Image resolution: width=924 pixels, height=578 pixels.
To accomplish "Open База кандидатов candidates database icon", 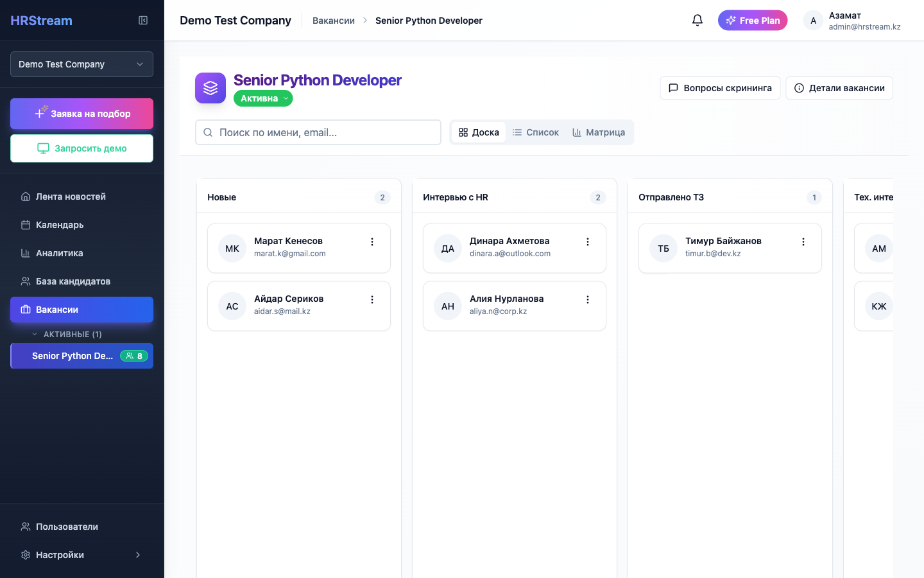I will pos(25,281).
